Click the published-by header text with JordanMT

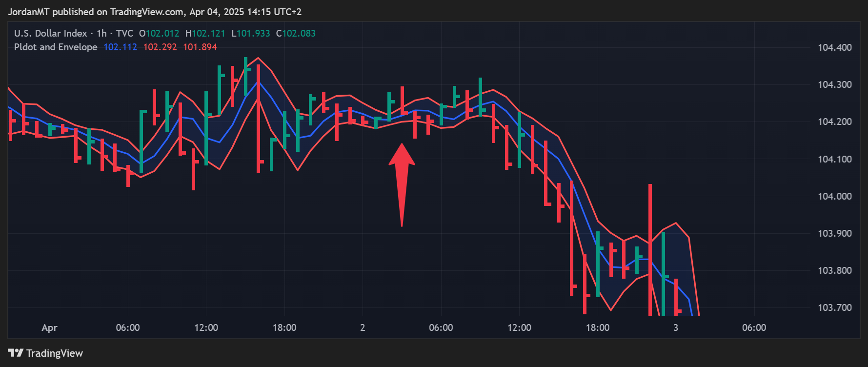(155, 12)
